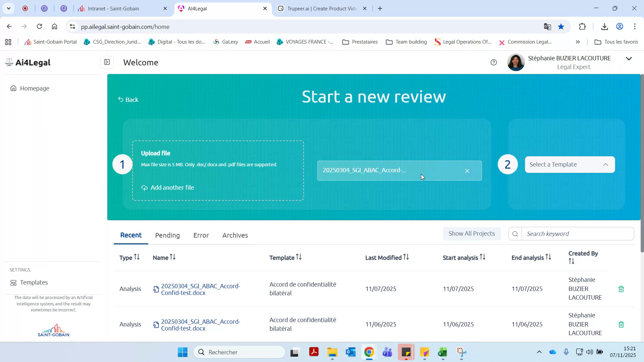Open the Google Translate icon in address bar
The width and height of the screenshot is (644, 362).
(547, 26)
